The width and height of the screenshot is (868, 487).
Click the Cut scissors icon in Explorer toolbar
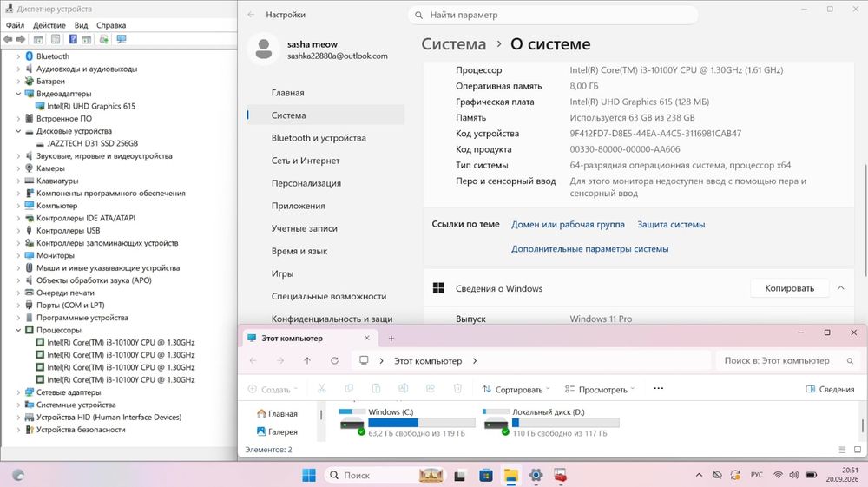(322, 389)
